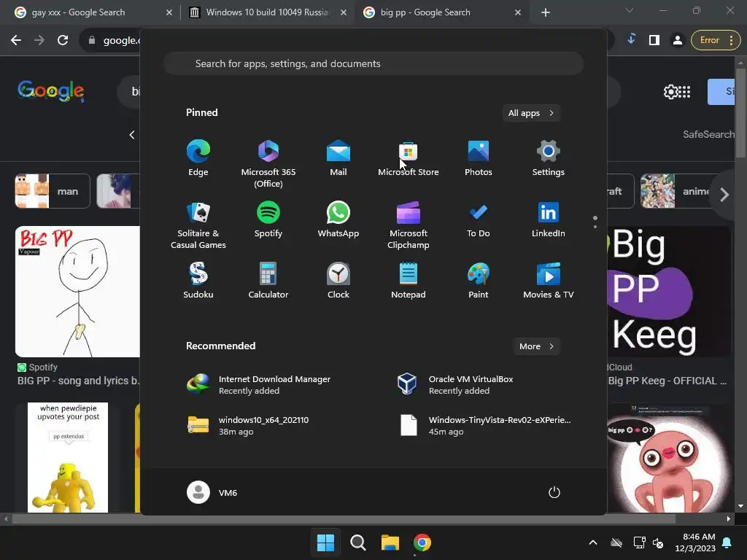Open Chrome side panel

(654, 41)
